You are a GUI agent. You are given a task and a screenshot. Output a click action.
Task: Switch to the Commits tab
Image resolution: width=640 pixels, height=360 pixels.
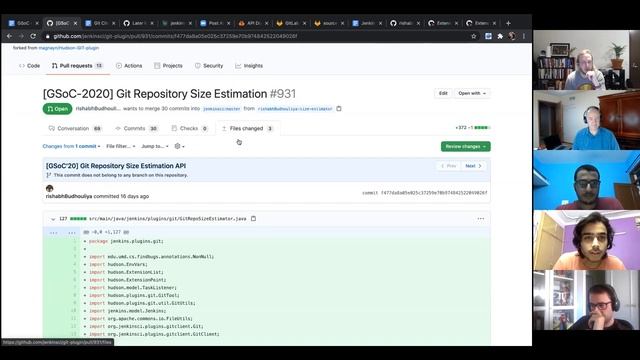point(136,129)
